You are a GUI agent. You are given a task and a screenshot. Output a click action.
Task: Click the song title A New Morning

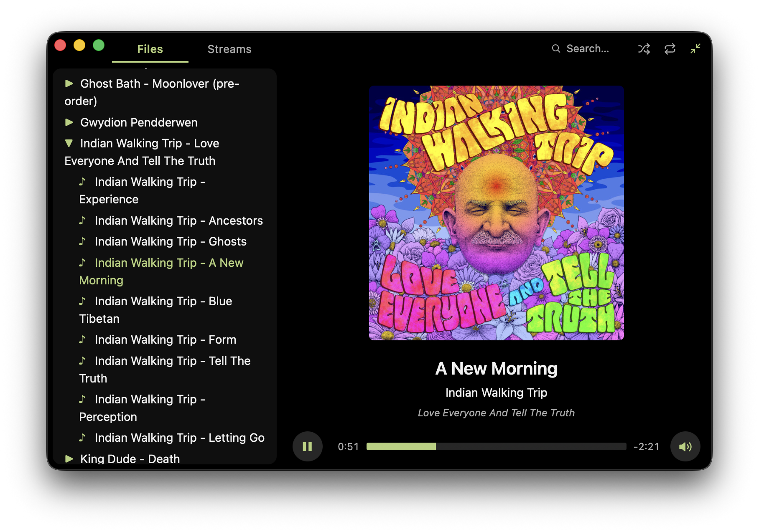click(497, 369)
